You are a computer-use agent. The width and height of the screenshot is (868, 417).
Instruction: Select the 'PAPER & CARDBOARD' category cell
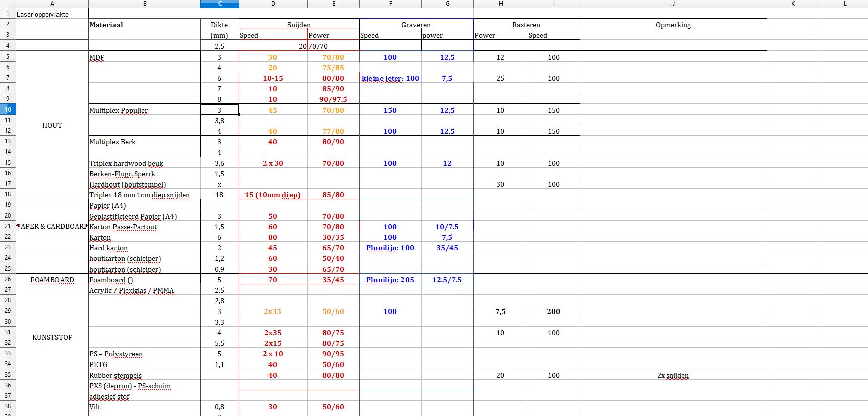(52, 226)
